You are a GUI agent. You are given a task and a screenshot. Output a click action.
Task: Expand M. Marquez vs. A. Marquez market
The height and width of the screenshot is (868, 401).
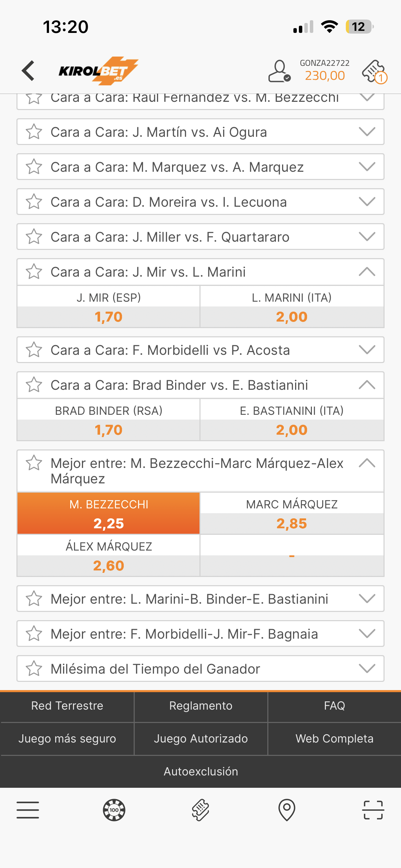367,167
